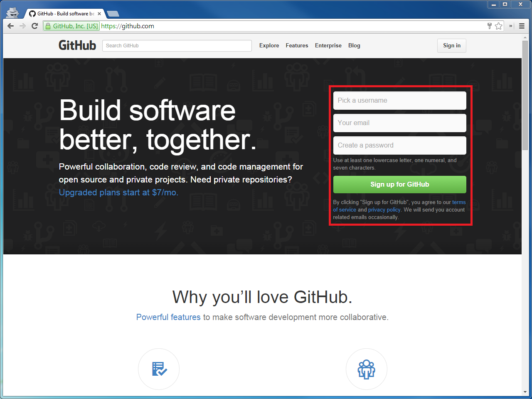Show hidden extensions via double-chevron icon
The height and width of the screenshot is (399, 532).
tap(511, 26)
